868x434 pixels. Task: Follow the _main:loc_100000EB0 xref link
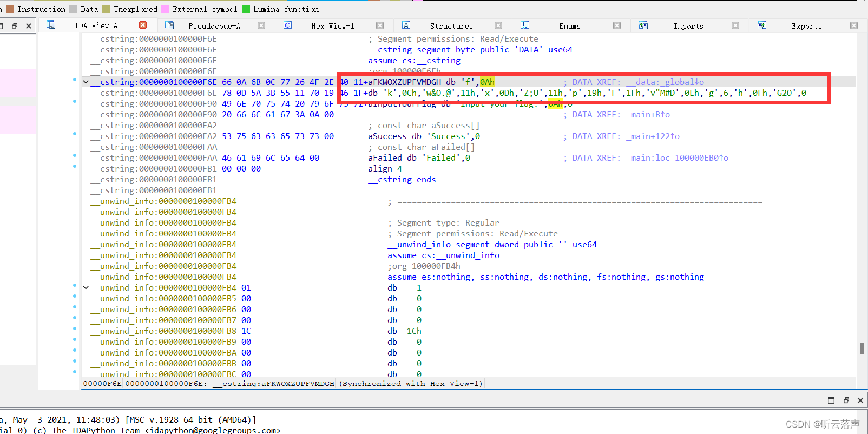(x=678, y=158)
